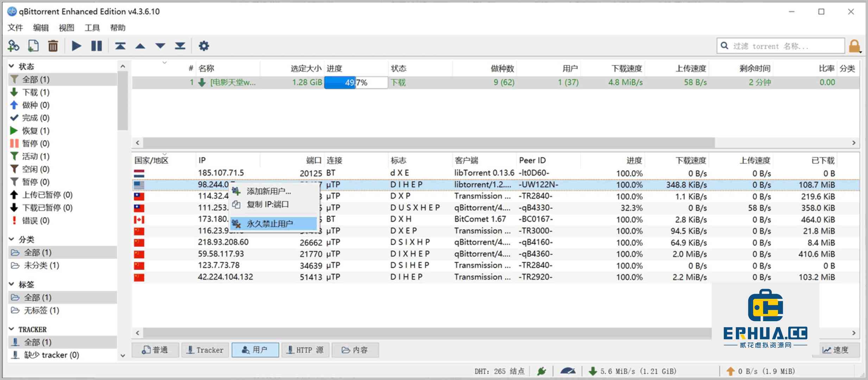The width and height of the screenshot is (868, 380).
Task: Open the add torrent file icon
Action: 33,45
